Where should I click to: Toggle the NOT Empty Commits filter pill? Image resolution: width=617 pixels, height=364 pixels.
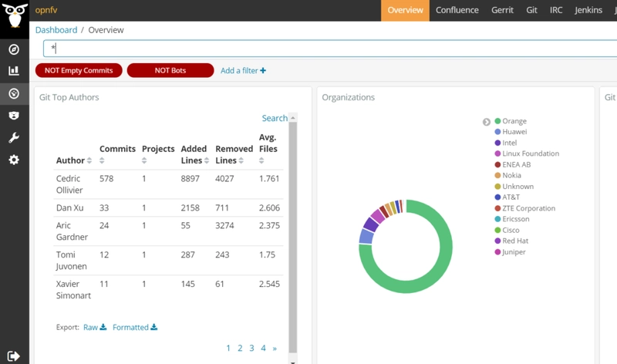coord(79,70)
